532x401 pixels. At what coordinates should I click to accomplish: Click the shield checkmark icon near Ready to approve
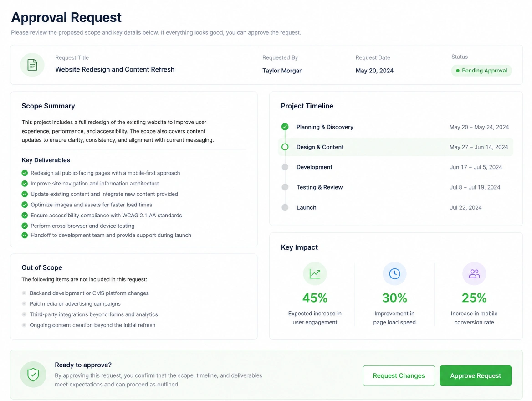33,375
